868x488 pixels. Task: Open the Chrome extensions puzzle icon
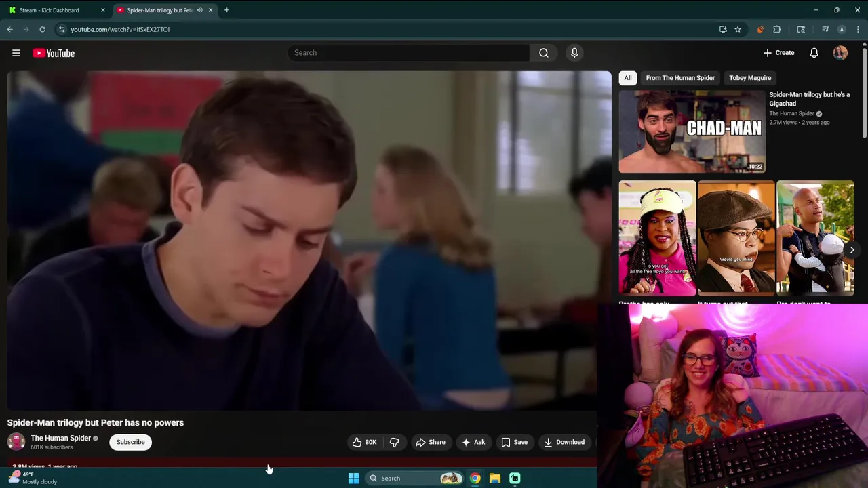tap(777, 29)
